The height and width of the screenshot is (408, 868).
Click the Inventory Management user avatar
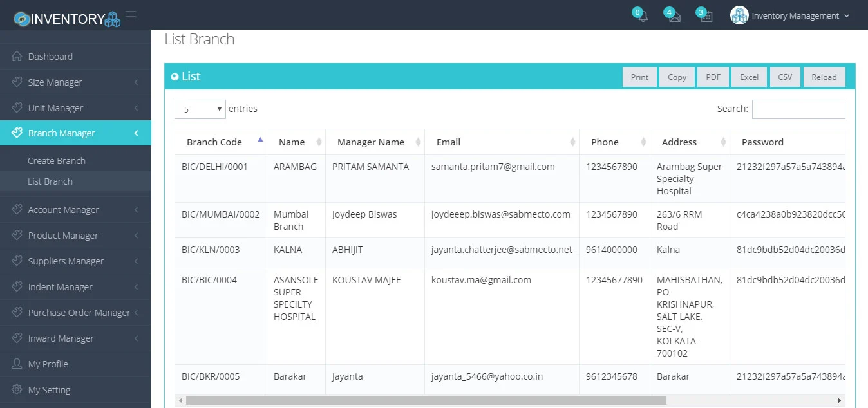click(x=739, y=15)
